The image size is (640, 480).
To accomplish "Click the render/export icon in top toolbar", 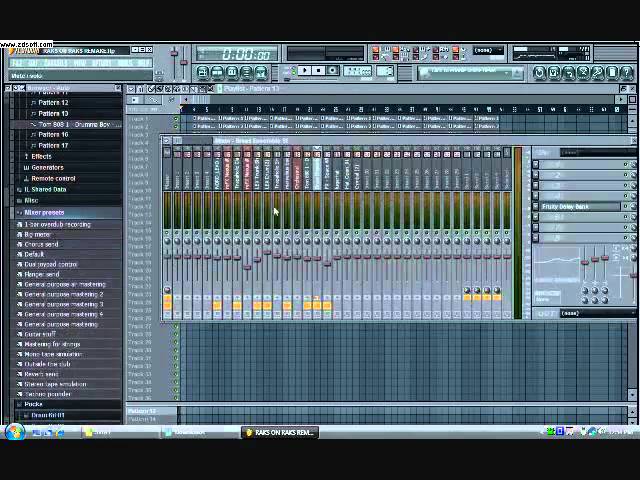I will click(569, 73).
